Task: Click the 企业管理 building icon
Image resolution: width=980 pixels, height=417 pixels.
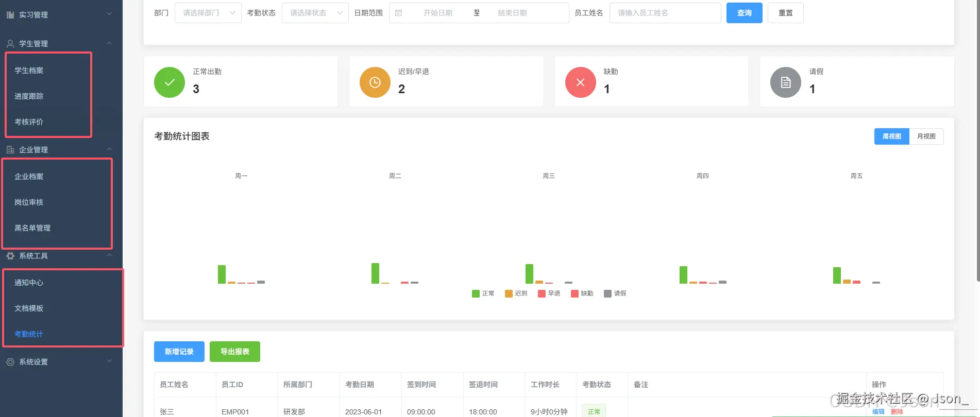Action: pos(10,150)
